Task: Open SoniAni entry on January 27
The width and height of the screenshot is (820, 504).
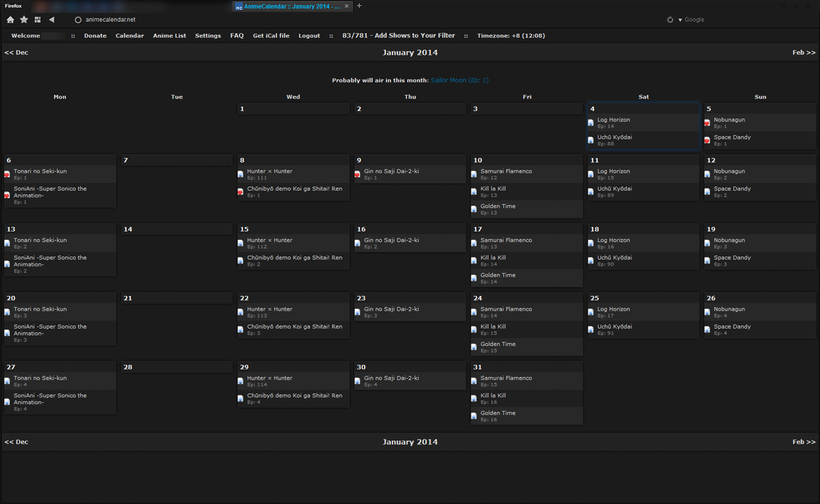Action: pyautogui.click(x=50, y=399)
